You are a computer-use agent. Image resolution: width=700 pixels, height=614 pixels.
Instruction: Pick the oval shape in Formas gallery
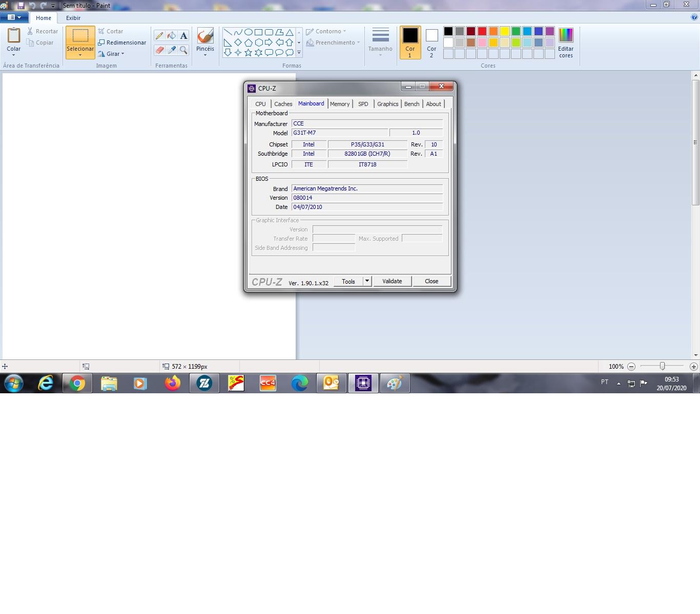[x=249, y=32]
